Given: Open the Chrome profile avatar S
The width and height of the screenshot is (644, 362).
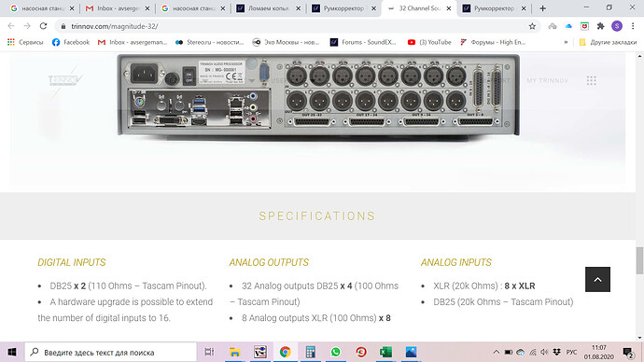Looking at the screenshot, I should click(617, 26).
